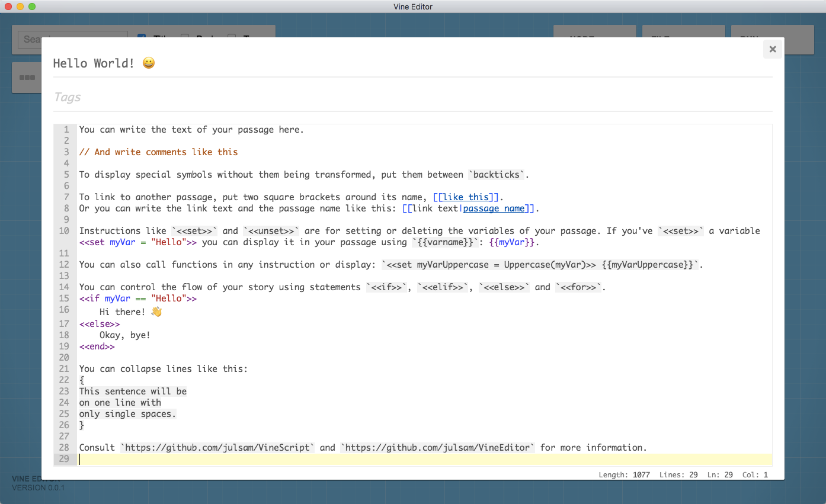Click the "Lines: 29" status entry
Viewport: 826px width, 504px height.
click(678, 475)
